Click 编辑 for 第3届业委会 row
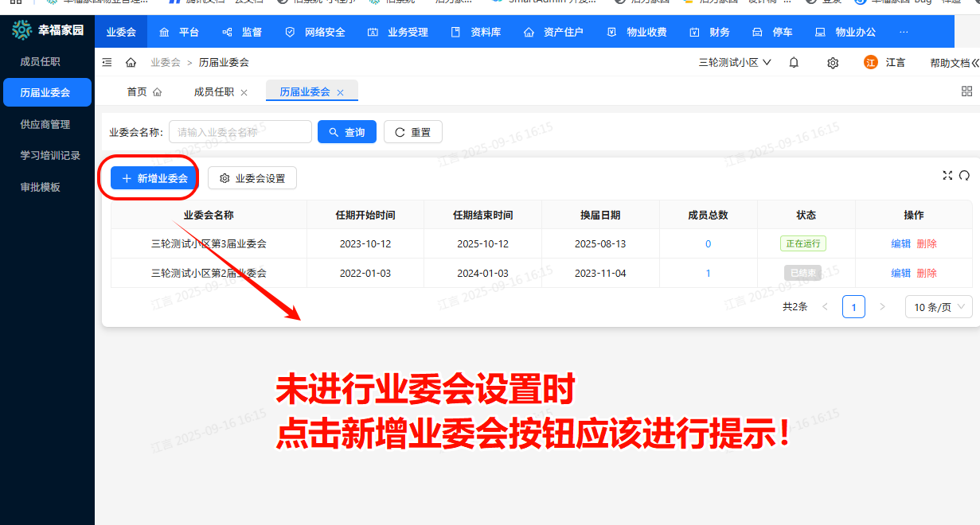Viewport: 980px width, 525px height. tap(901, 243)
